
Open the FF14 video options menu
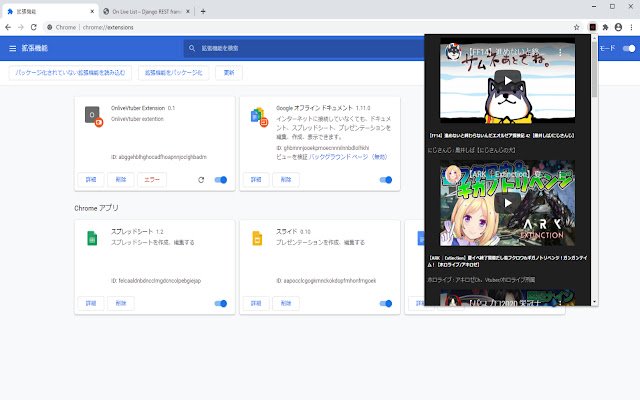[x=560, y=52]
